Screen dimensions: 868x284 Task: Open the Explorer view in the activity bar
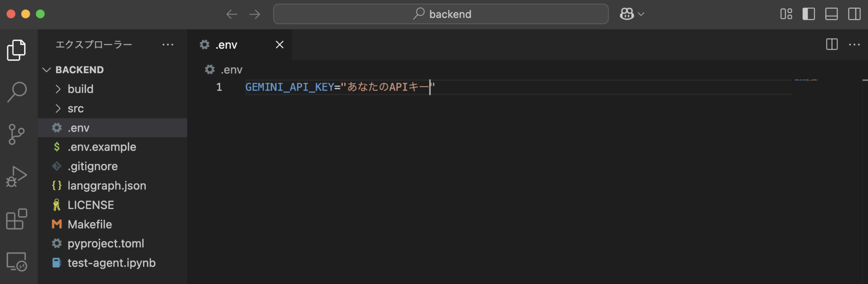click(x=16, y=50)
